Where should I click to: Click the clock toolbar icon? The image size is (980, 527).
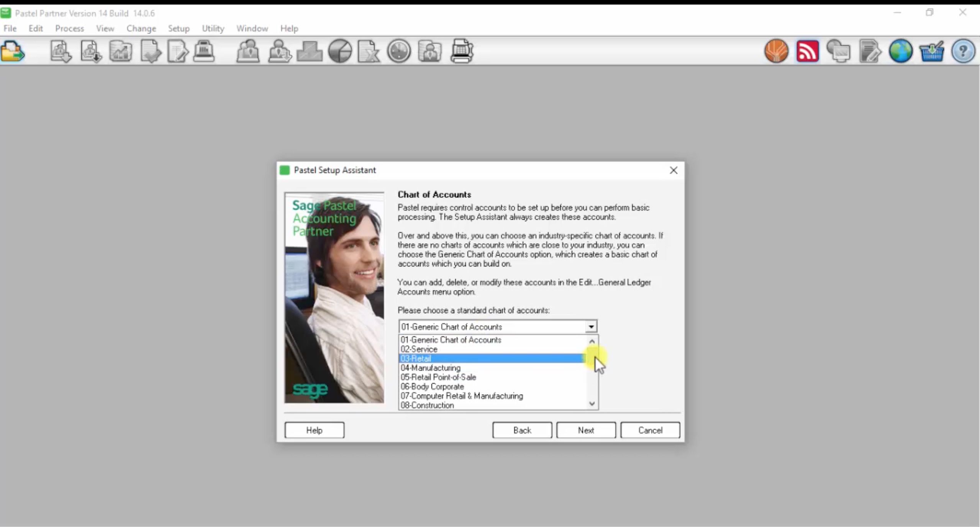pos(399,51)
